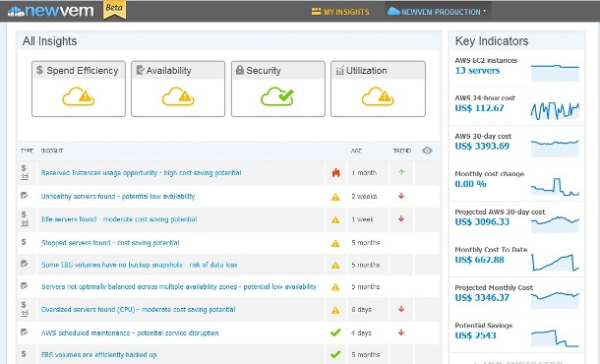Screen dimensions: 600x364
Task: Click the Projected Monthly Cost sparkline
Action: [x=555, y=300]
